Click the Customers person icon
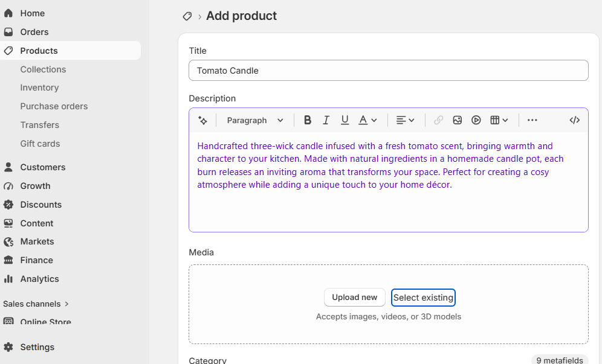602x364 pixels. point(8,167)
